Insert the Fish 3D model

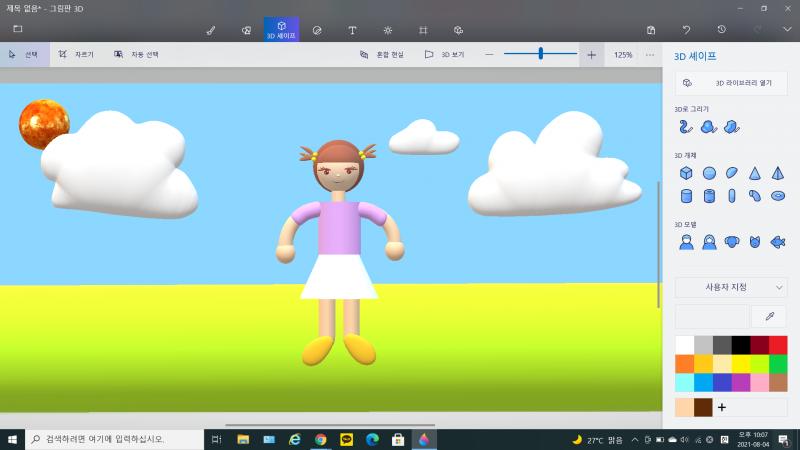(x=778, y=242)
